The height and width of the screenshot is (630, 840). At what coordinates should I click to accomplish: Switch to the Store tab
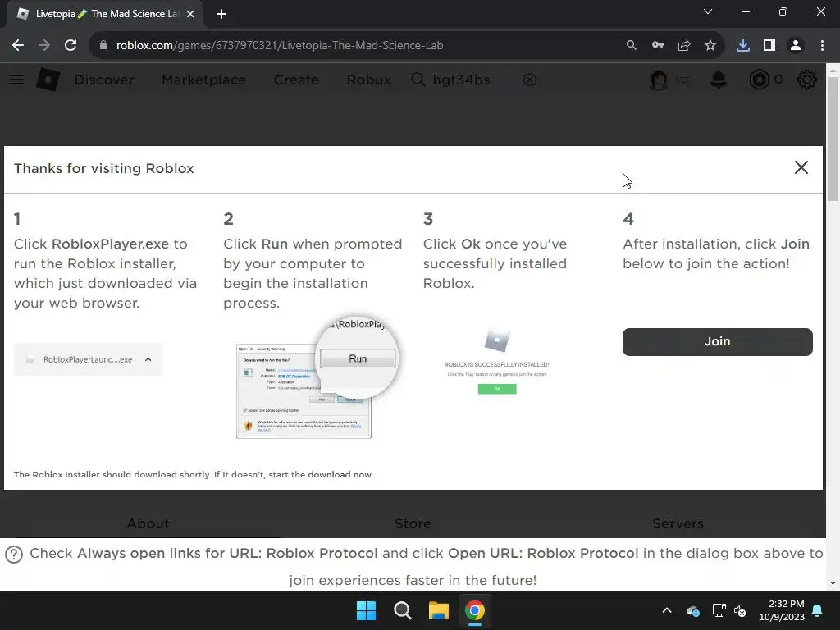point(413,523)
